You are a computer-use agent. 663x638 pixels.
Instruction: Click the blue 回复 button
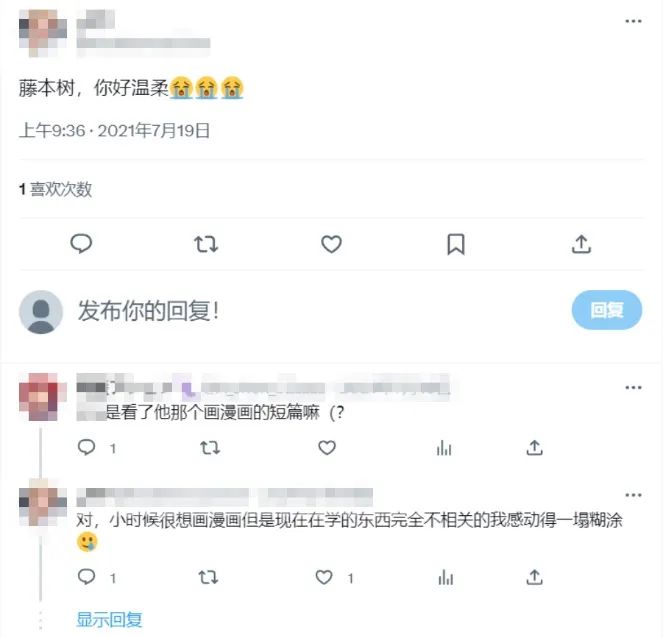coord(607,310)
